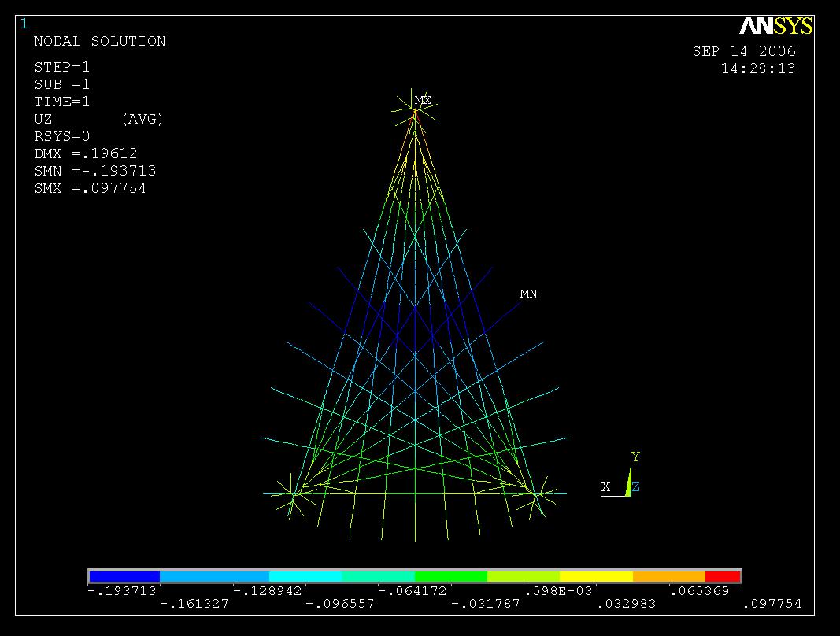Click the red legend color band

[723, 576]
